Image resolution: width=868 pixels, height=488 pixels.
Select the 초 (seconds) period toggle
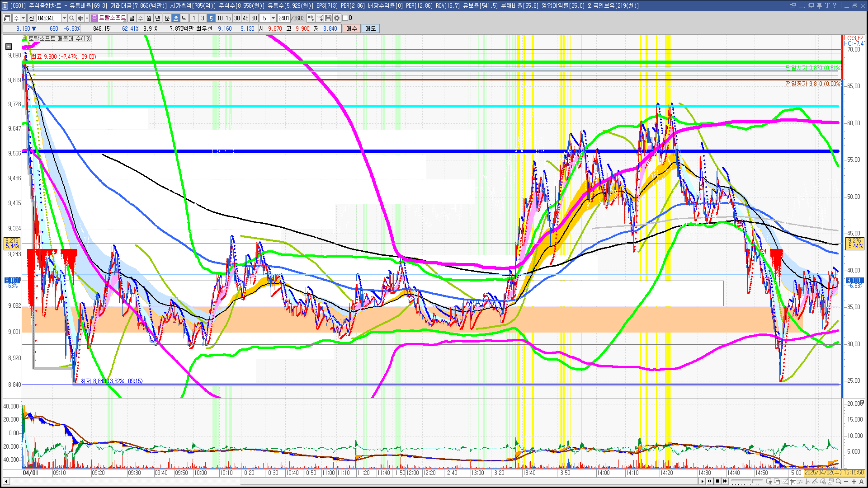click(x=176, y=18)
